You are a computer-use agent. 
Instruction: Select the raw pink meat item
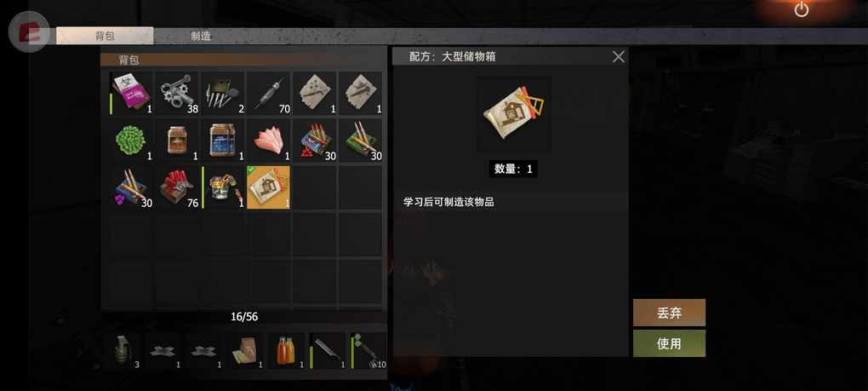click(x=268, y=140)
